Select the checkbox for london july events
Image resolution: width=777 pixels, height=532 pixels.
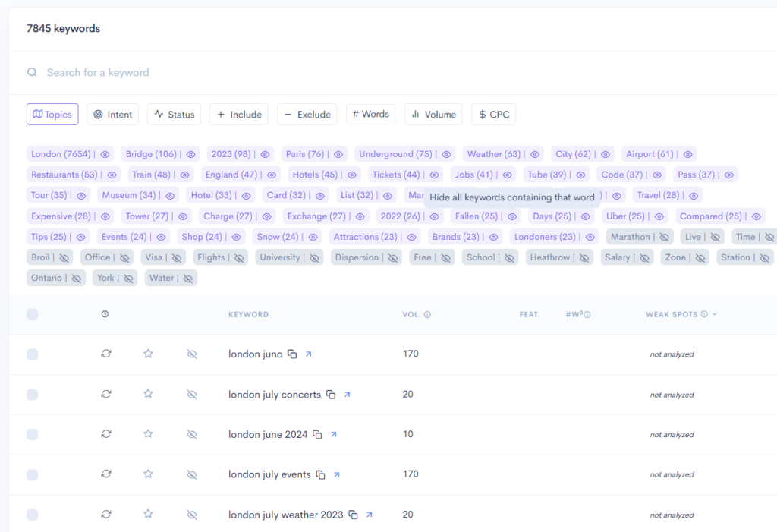[32, 474]
